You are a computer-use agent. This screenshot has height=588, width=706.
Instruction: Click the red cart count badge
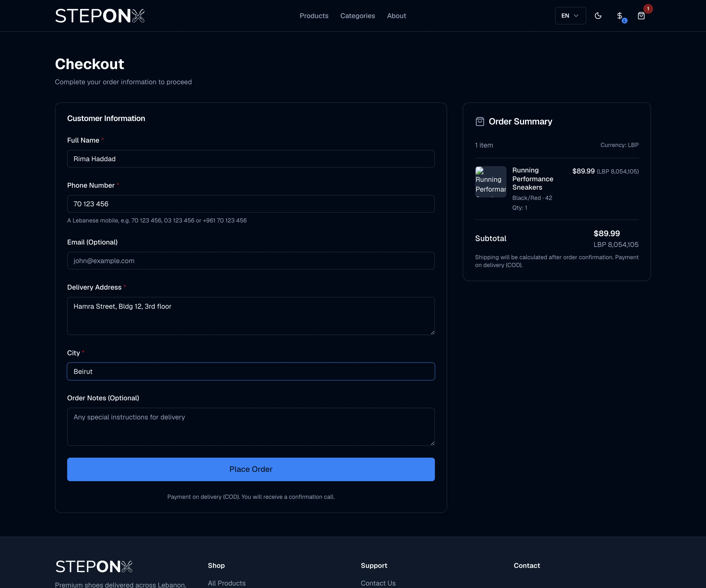point(648,9)
